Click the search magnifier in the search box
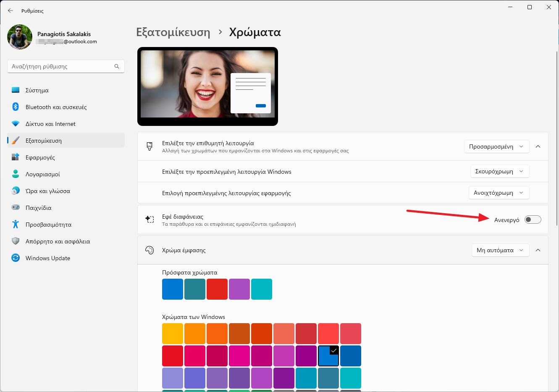This screenshot has height=392, width=559. pyautogui.click(x=117, y=66)
